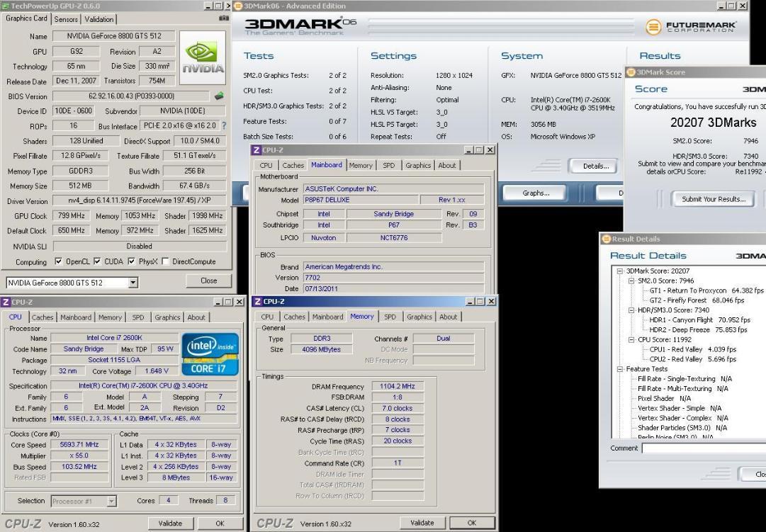Click the Multiplier value x 55.0
Image resolution: width=766 pixels, height=532 pixels.
[x=79, y=455]
